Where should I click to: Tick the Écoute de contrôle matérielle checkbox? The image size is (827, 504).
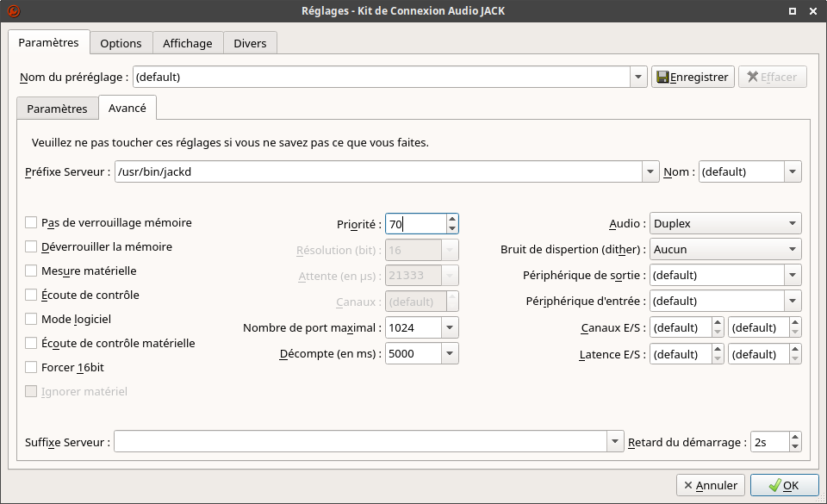pyautogui.click(x=31, y=343)
